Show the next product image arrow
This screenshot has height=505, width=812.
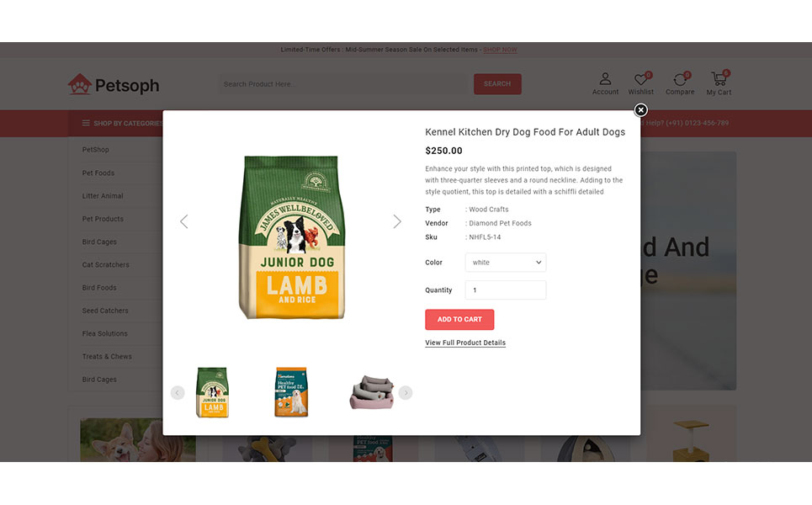coord(396,221)
